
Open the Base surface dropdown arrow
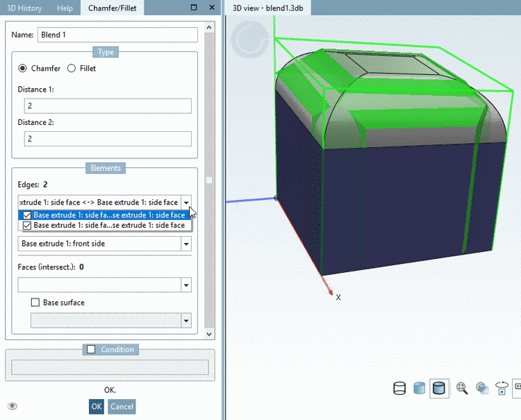point(186,321)
